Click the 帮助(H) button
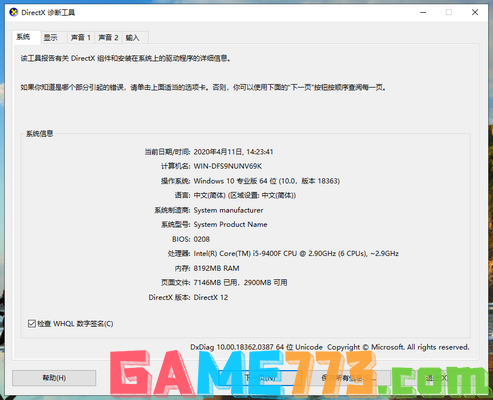The image size is (493, 400). pos(54,378)
